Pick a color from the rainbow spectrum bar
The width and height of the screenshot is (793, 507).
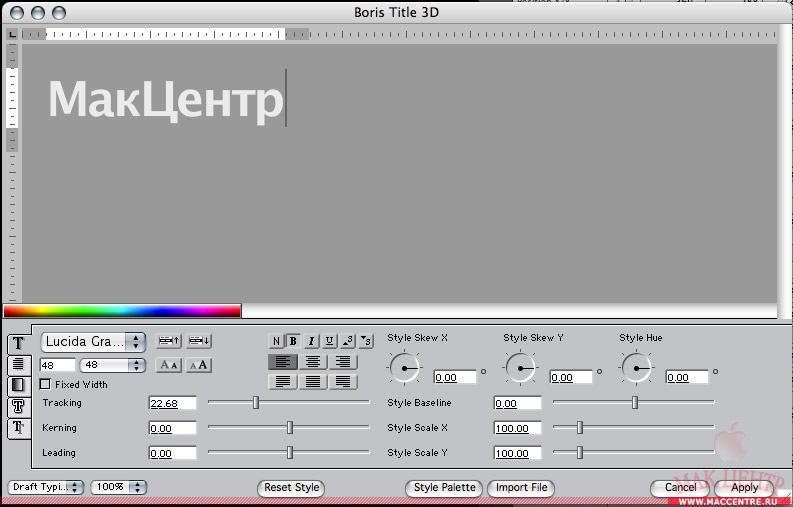(122, 311)
